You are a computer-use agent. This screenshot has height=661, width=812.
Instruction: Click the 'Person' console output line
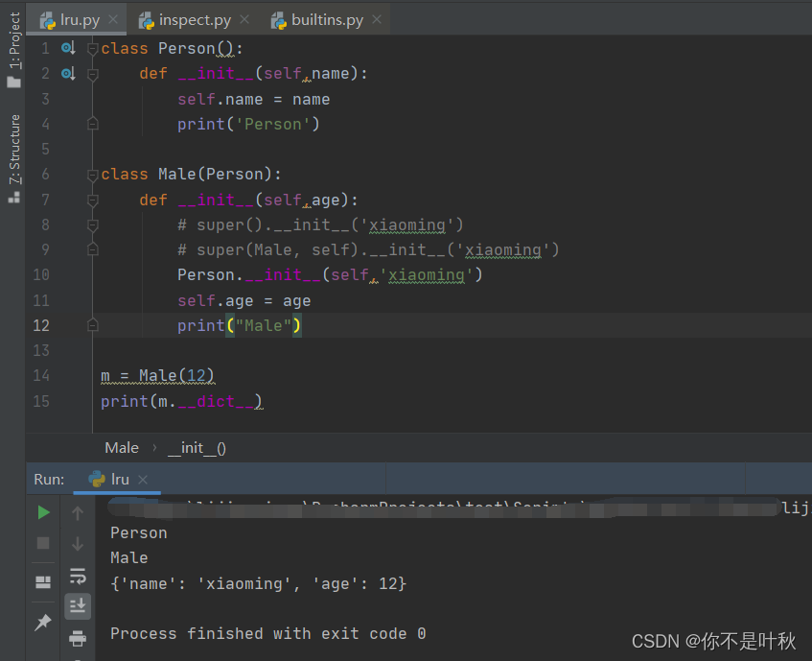[x=139, y=533]
